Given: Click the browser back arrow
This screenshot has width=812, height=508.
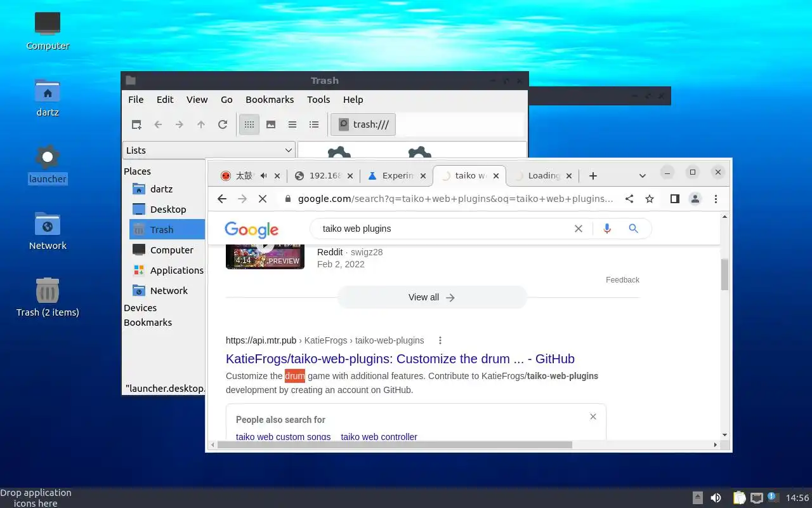Looking at the screenshot, I should (221, 199).
